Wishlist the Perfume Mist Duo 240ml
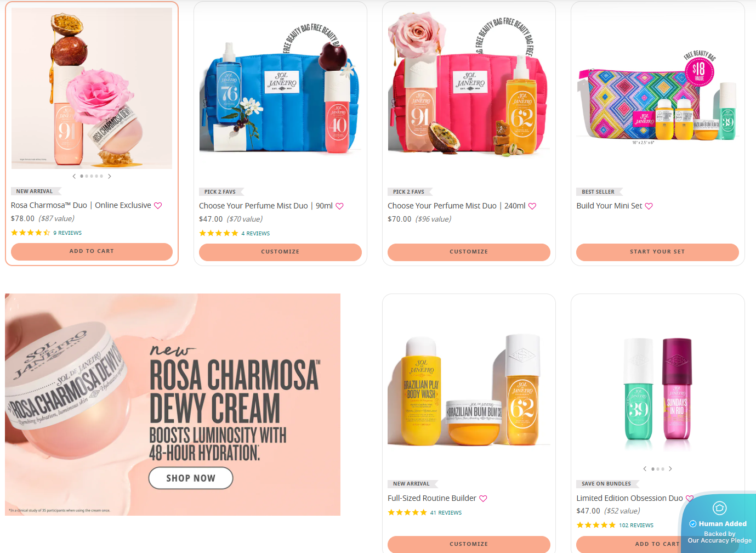Image resolution: width=756 pixels, height=553 pixels. click(x=532, y=206)
